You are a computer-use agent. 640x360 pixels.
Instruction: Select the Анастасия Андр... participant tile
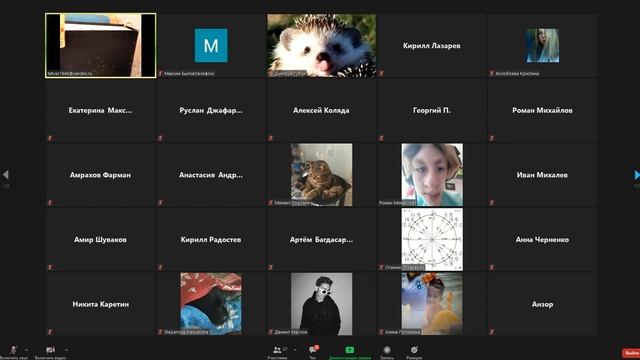click(211, 175)
